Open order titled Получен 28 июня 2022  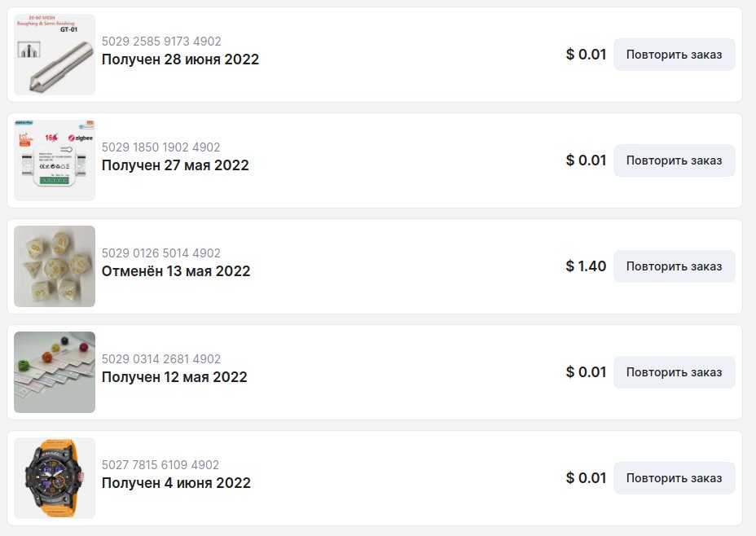[180, 59]
